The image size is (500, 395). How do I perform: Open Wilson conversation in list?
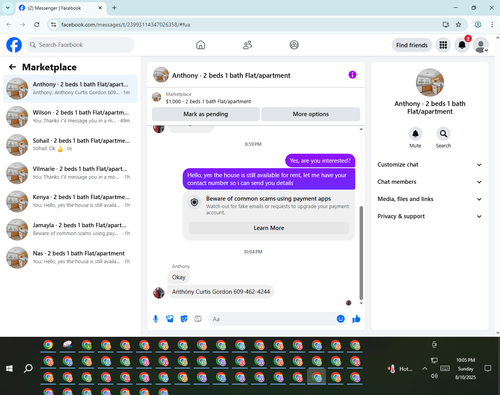tap(70, 117)
